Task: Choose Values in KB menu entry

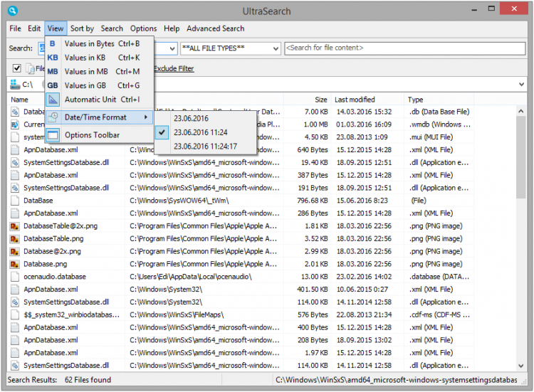Action: pos(100,58)
